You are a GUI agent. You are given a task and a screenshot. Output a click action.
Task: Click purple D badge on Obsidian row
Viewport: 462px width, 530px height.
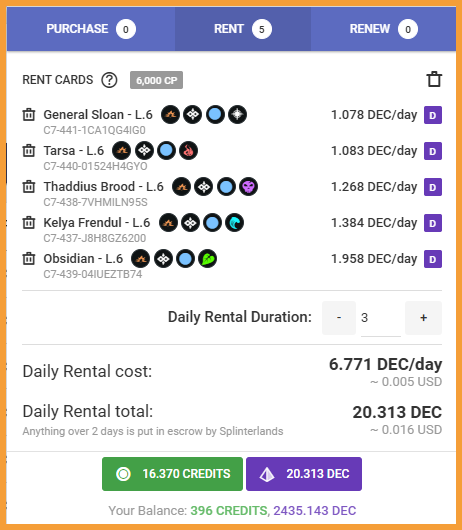(x=433, y=259)
